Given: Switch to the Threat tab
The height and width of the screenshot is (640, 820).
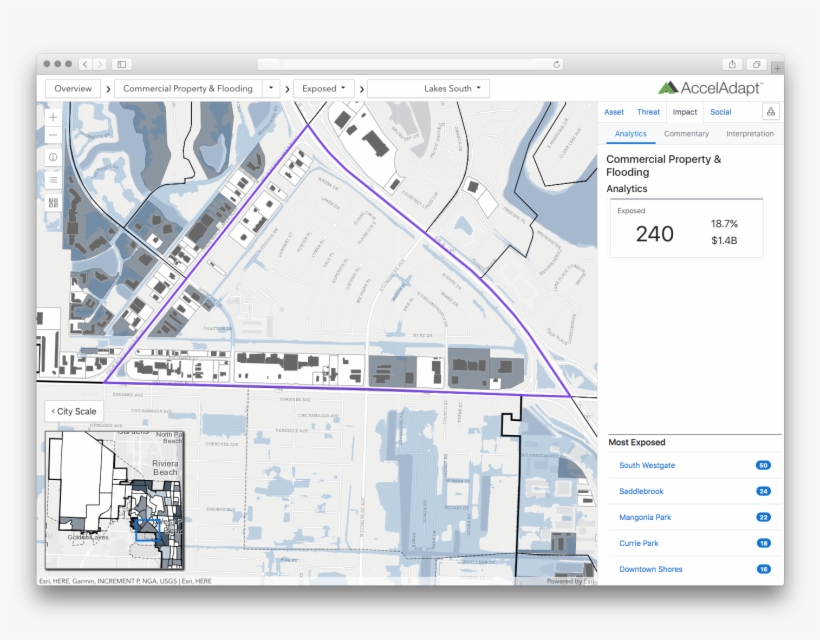Looking at the screenshot, I should pyautogui.click(x=648, y=112).
